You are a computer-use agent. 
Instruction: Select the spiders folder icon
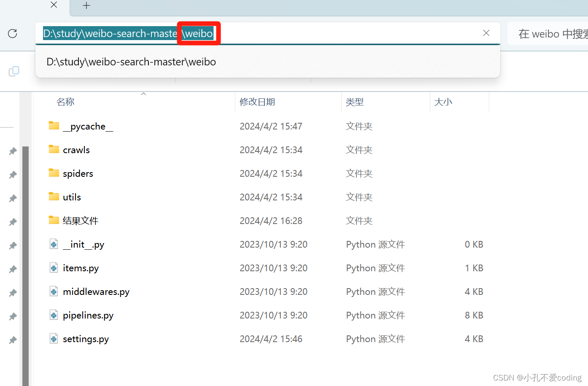click(54, 173)
